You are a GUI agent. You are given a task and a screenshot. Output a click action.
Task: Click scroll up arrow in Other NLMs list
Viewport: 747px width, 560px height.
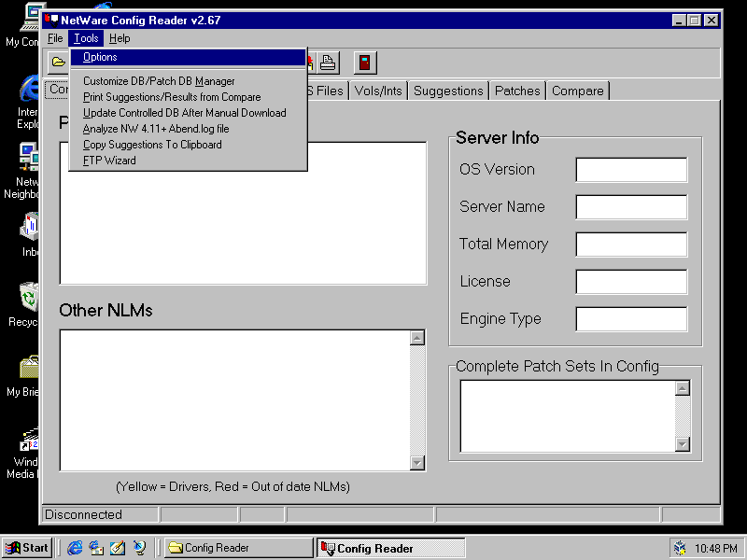coord(416,338)
